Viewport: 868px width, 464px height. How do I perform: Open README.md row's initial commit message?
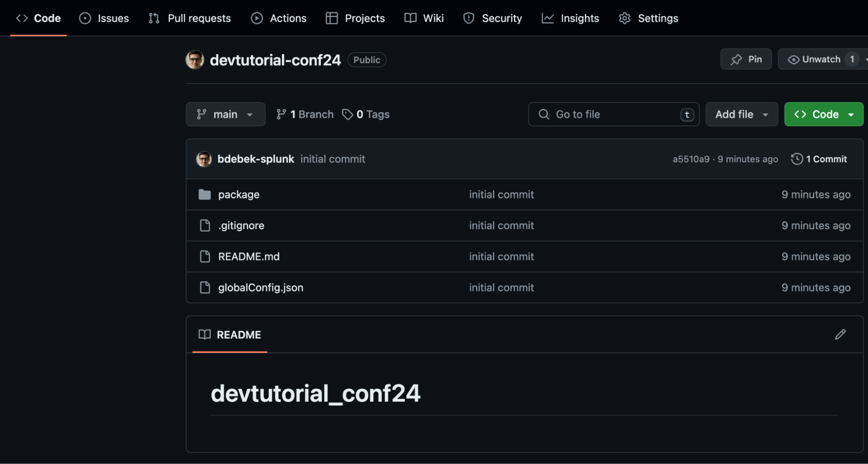coord(502,257)
